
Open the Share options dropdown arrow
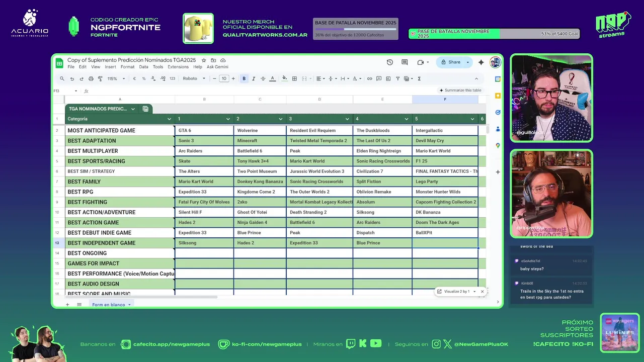coord(467,62)
